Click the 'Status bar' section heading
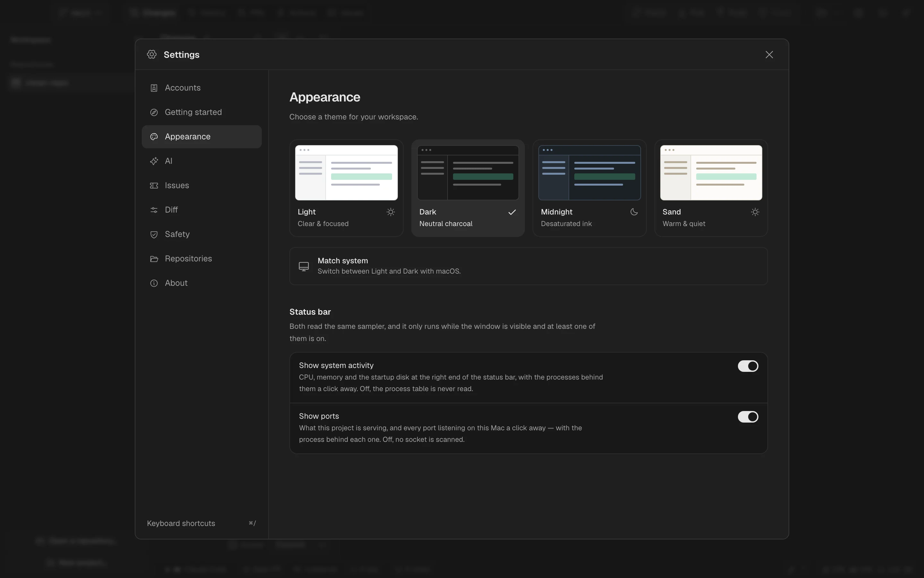The height and width of the screenshot is (578, 924). [x=310, y=312]
